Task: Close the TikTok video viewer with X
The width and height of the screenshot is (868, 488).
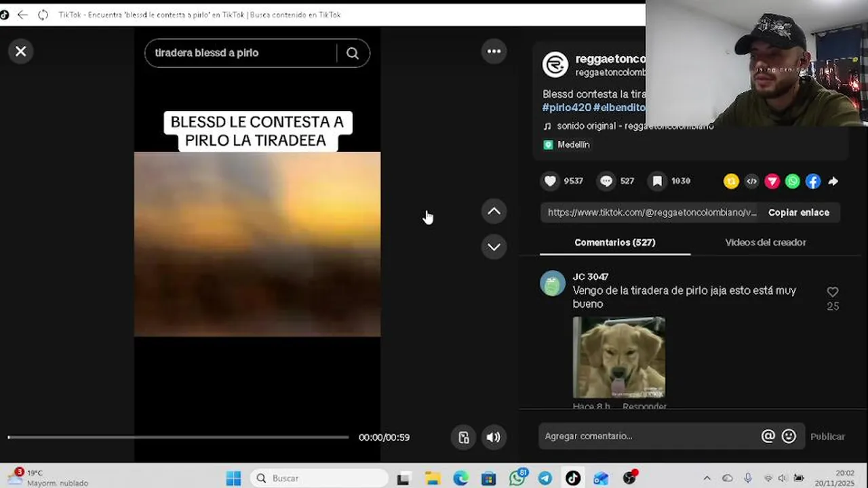Action: tap(21, 52)
